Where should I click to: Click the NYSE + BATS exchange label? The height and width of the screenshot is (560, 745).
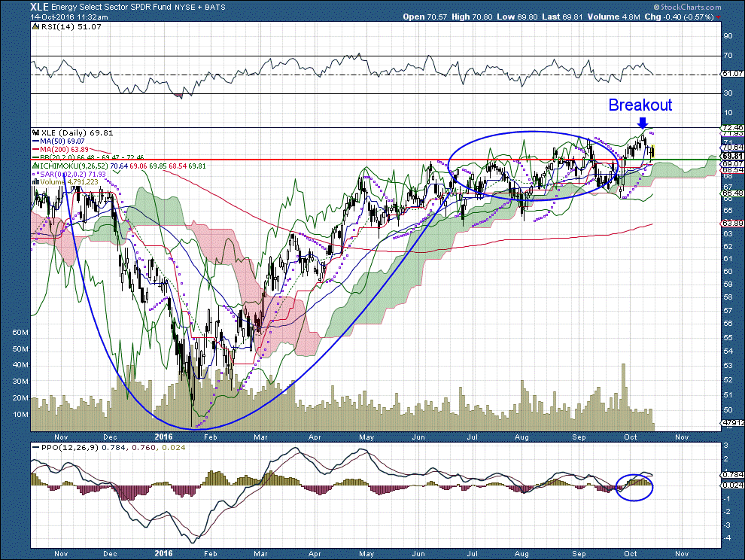(200, 7)
